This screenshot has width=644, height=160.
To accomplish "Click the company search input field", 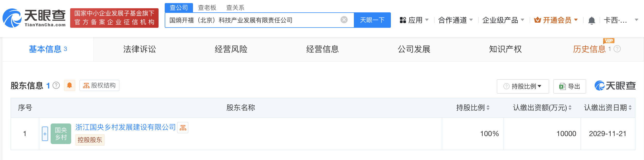I will coord(252,20).
